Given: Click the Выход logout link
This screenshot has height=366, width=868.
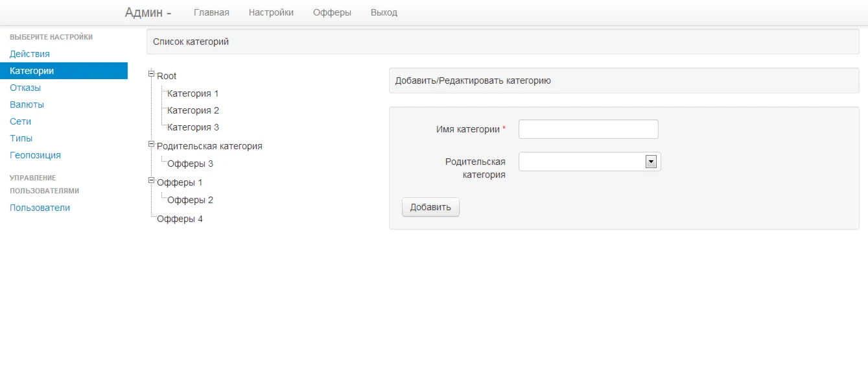Looking at the screenshot, I should click(x=384, y=12).
